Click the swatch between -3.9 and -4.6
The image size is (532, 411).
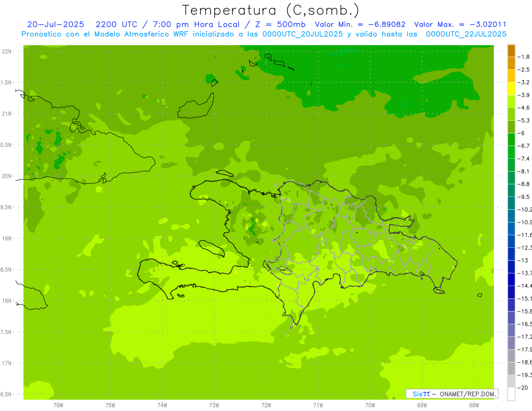511,102
